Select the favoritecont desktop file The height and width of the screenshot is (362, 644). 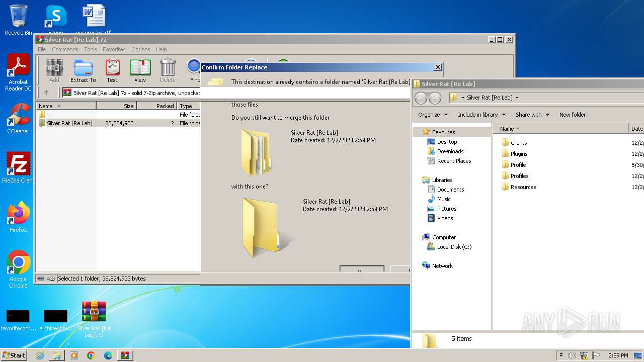[18, 321]
